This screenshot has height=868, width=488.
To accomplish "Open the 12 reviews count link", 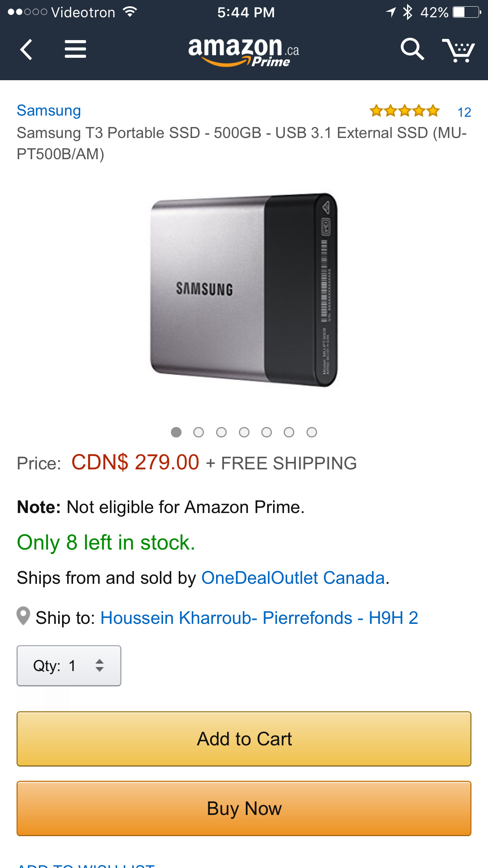I will pos(464,112).
